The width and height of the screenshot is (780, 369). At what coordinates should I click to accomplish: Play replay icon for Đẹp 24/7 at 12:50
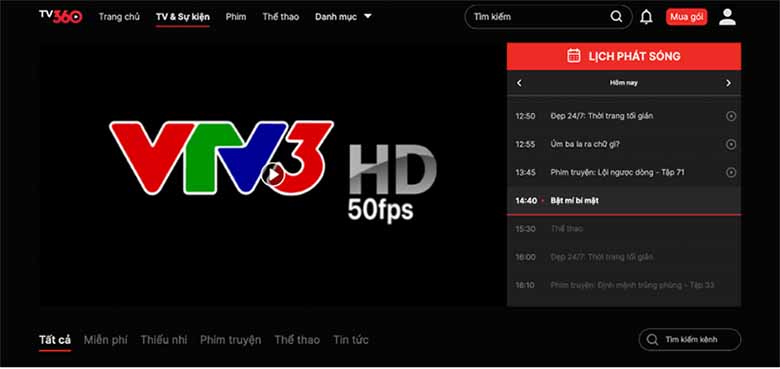point(731,116)
